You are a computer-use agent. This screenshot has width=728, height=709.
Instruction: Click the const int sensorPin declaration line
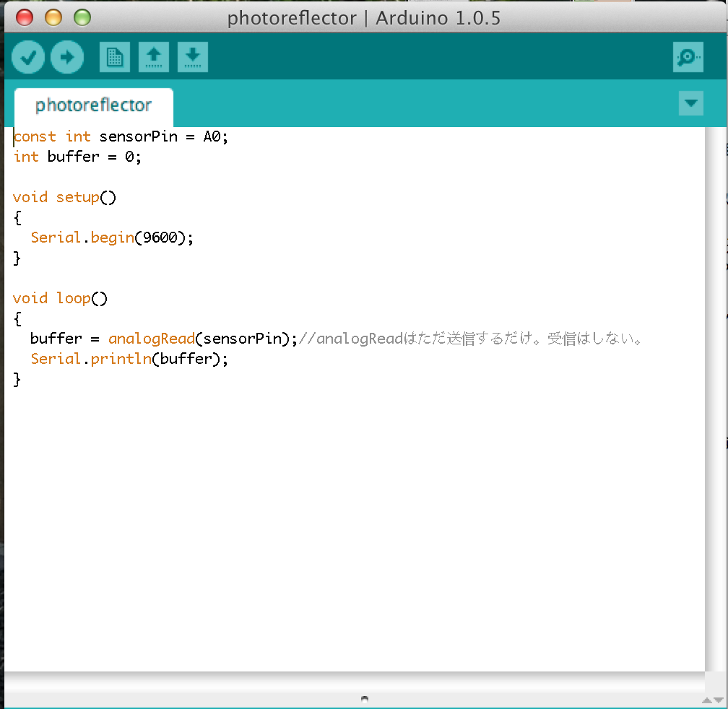click(x=121, y=136)
